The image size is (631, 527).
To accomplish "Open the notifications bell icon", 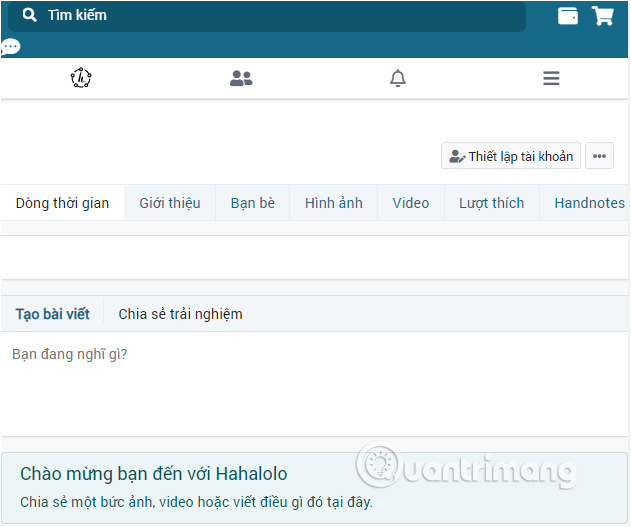I will [398, 78].
